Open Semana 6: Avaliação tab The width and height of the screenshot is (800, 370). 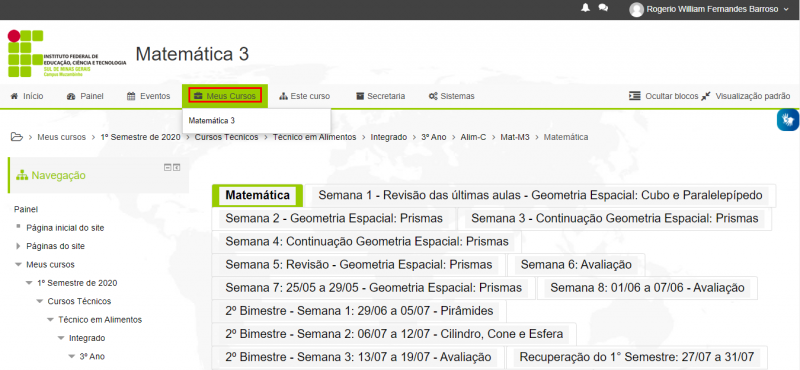(576, 265)
